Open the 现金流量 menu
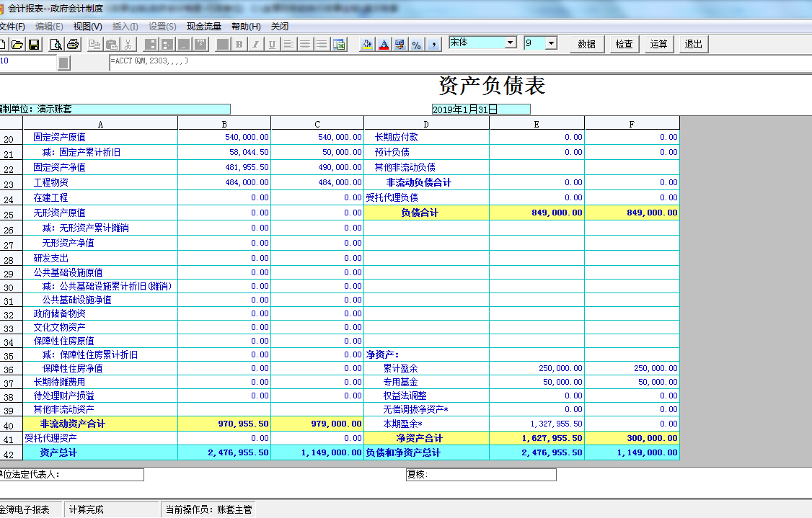812x518 pixels. click(204, 27)
